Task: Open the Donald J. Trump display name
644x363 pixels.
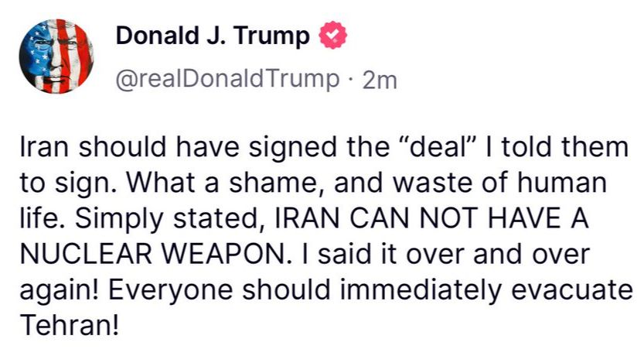Action: click(213, 36)
